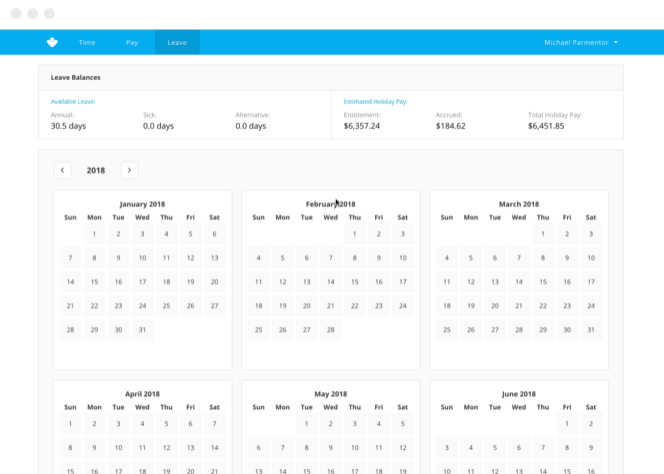Select January 1 2018 in calendar

(x=94, y=234)
